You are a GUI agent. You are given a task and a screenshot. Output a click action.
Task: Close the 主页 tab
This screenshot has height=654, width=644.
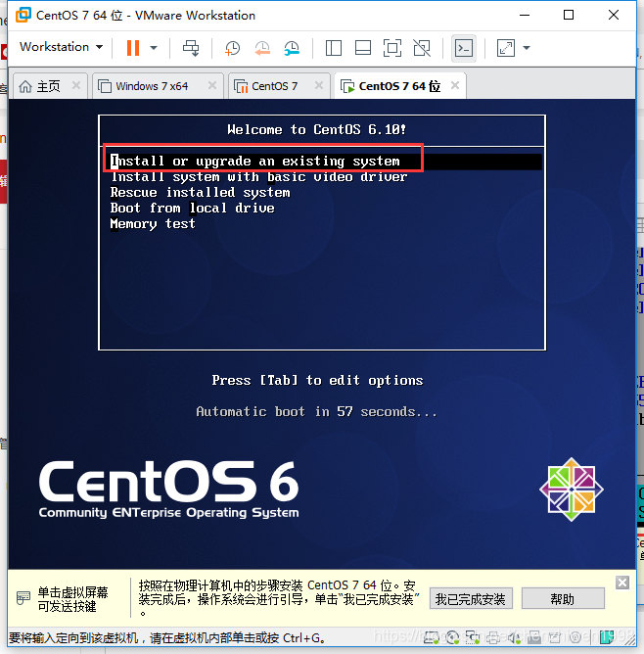pyautogui.click(x=76, y=85)
